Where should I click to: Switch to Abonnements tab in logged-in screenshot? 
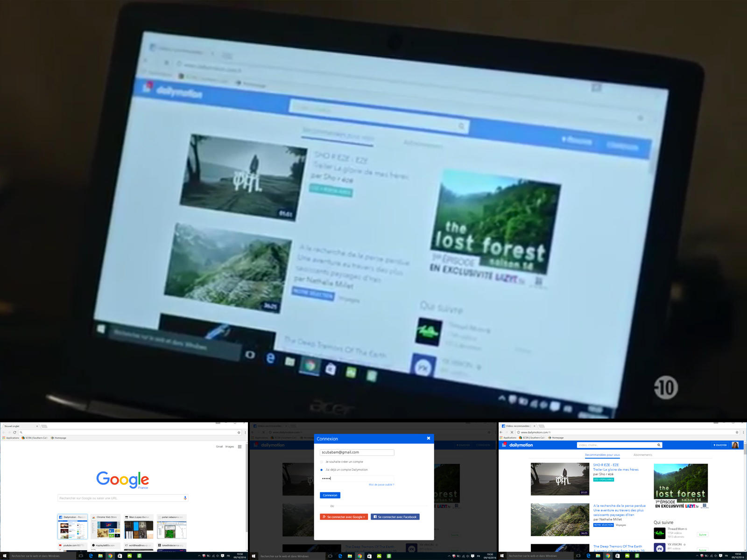tap(643, 455)
